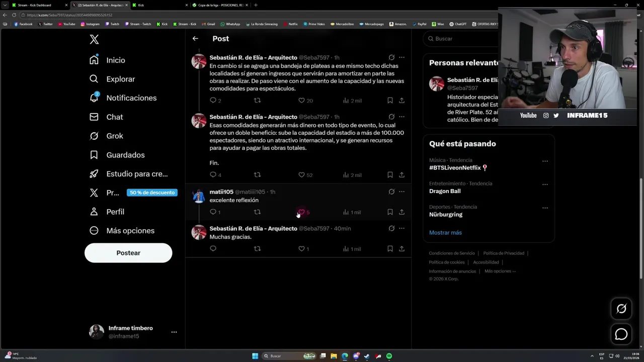Image resolution: width=644 pixels, height=362 pixels.
Task: Reply to the 'Esas comodidades' post
Action: [213, 175]
